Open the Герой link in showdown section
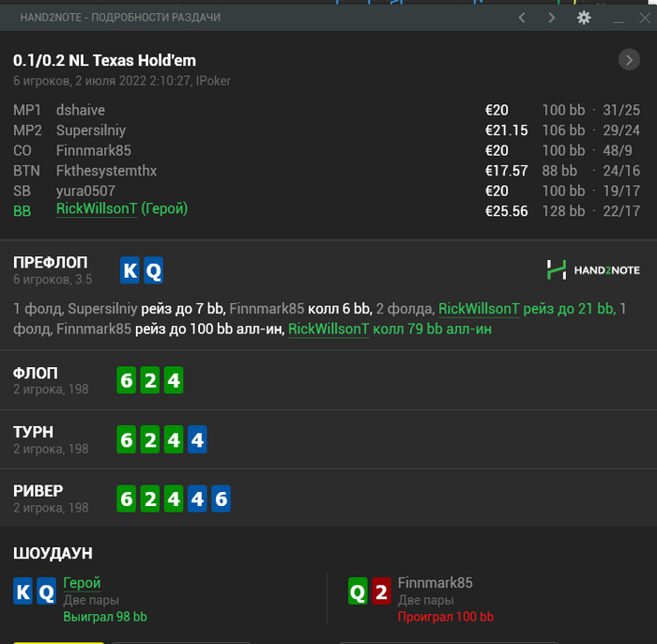 point(82,583)
